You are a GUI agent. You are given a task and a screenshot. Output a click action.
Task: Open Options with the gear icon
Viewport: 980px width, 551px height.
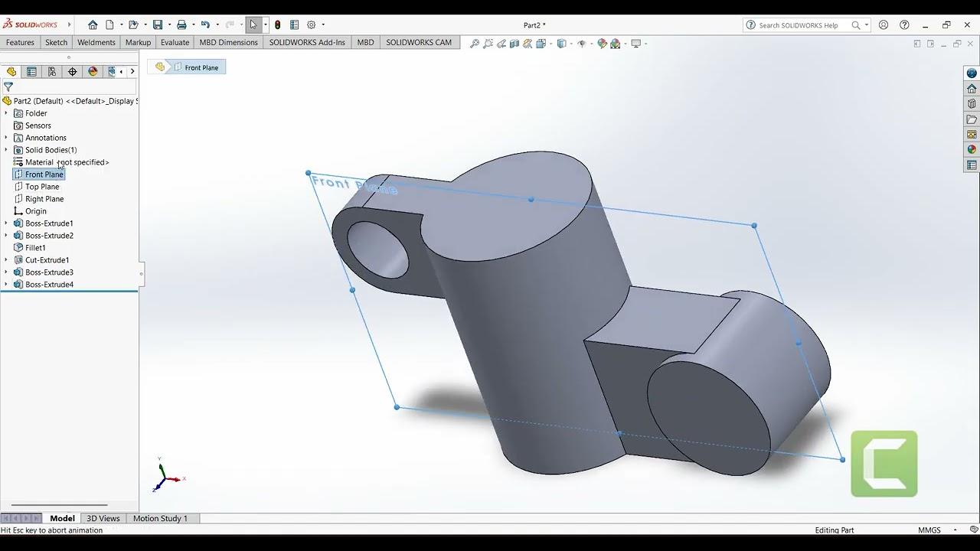pos(311,24)
